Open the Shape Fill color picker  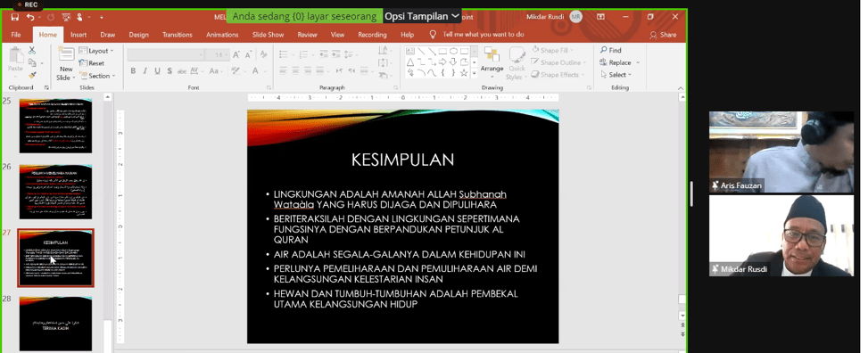550,50
